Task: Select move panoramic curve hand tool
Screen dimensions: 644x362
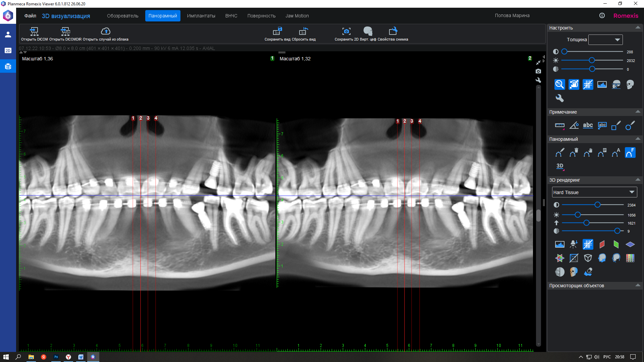Action: pyautogui.click(x=588, y=153)
